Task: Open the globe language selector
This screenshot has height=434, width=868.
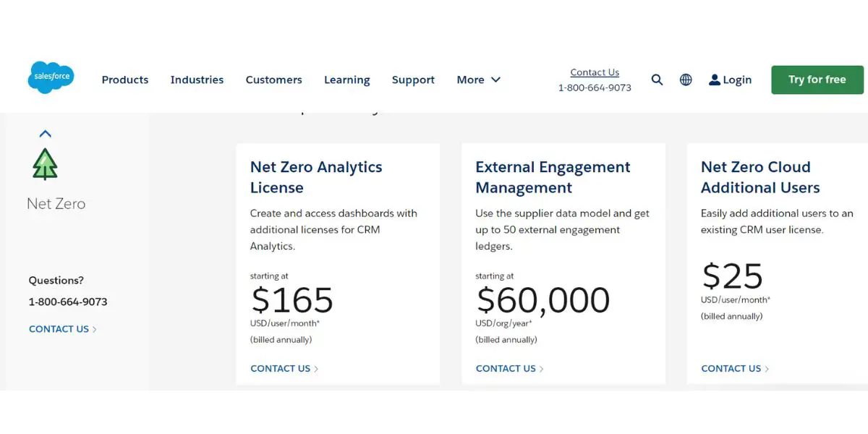Action: [x=686, y=80]
